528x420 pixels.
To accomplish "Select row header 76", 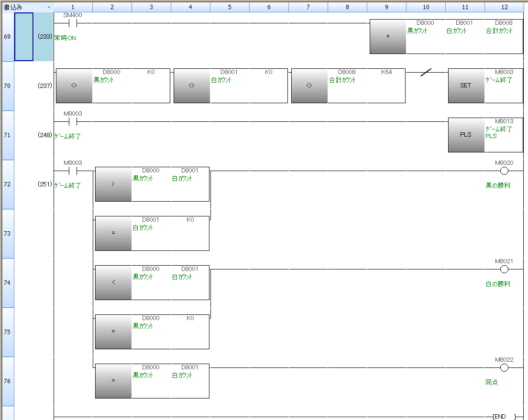I will (x=7, y=381).
